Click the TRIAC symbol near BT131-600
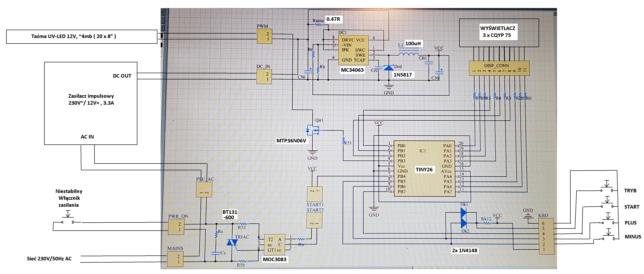This screenshot has width=644, height=274. pos(232,242)
